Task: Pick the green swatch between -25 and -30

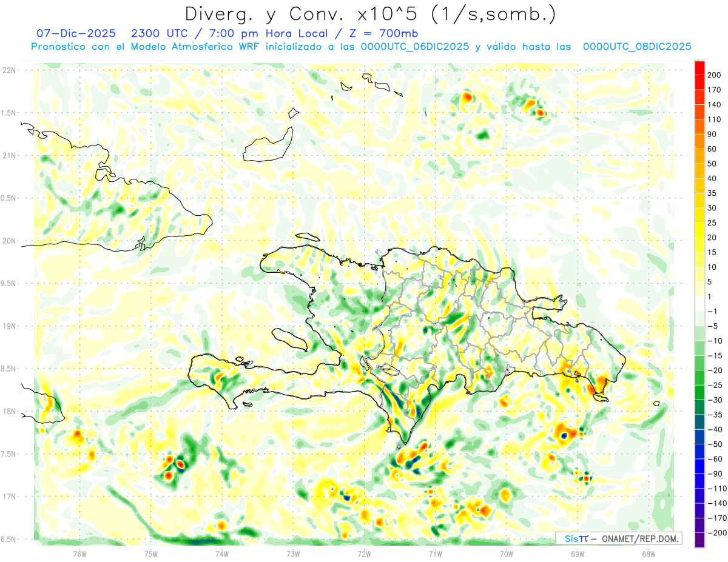Action: (699, 393)
